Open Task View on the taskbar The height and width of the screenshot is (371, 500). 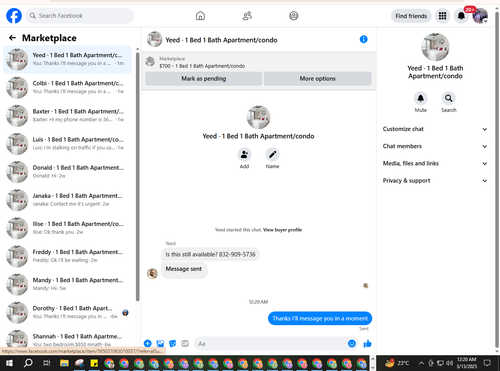click(x=47, y=363)
